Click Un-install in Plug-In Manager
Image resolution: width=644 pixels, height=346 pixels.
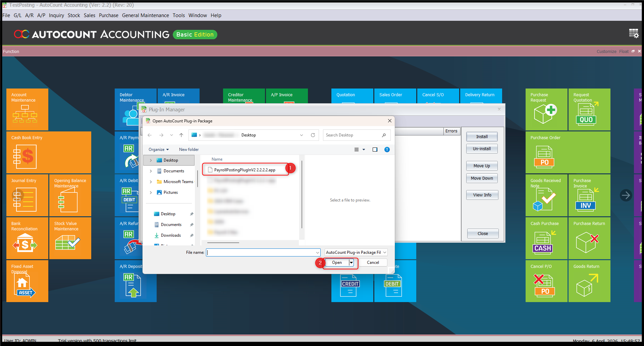coord(482,149)
